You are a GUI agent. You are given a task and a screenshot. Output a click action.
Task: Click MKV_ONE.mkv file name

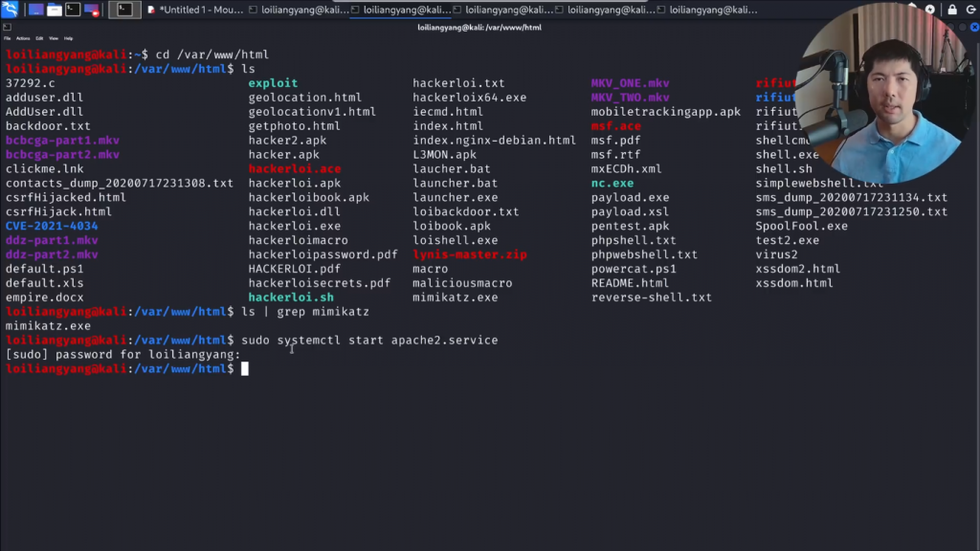[x=630, y=83]
